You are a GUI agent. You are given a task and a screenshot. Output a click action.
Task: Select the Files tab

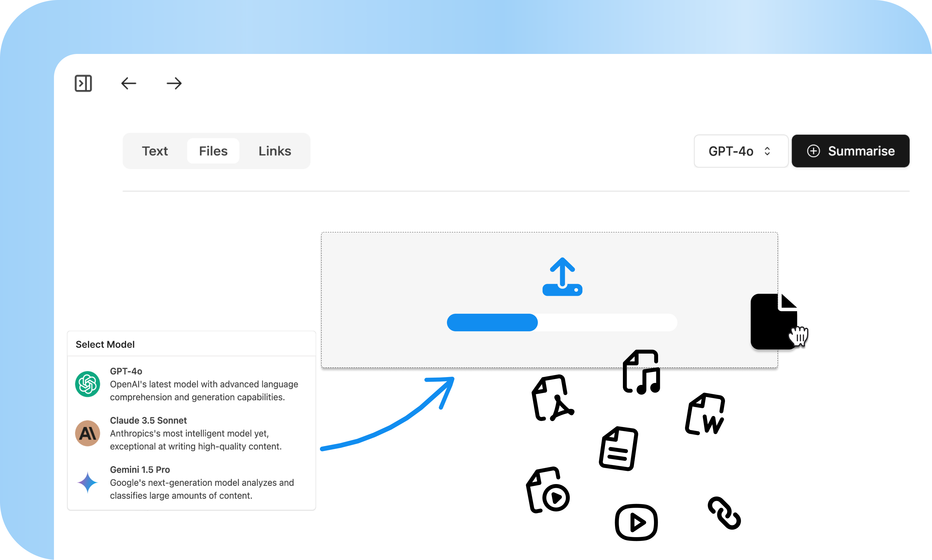213,150
